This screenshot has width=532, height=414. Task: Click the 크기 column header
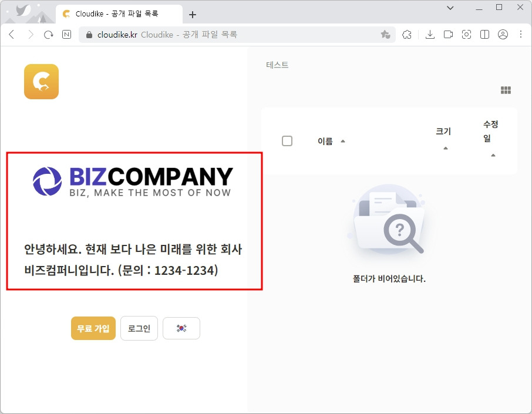point(443,131)
